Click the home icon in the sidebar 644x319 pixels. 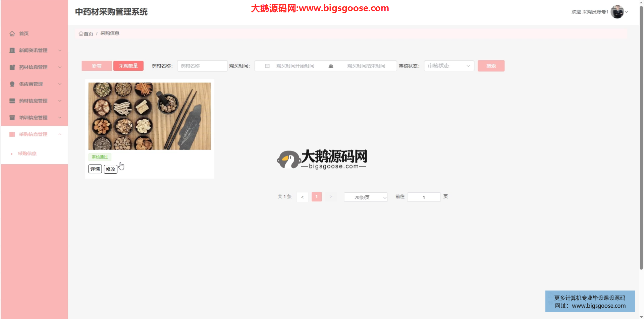coord(12,34)
